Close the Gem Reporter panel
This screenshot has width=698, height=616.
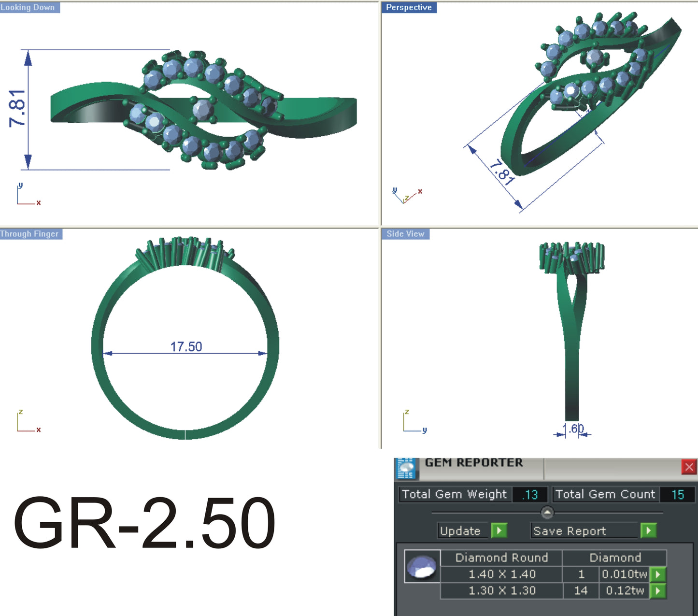click(689, 467)
